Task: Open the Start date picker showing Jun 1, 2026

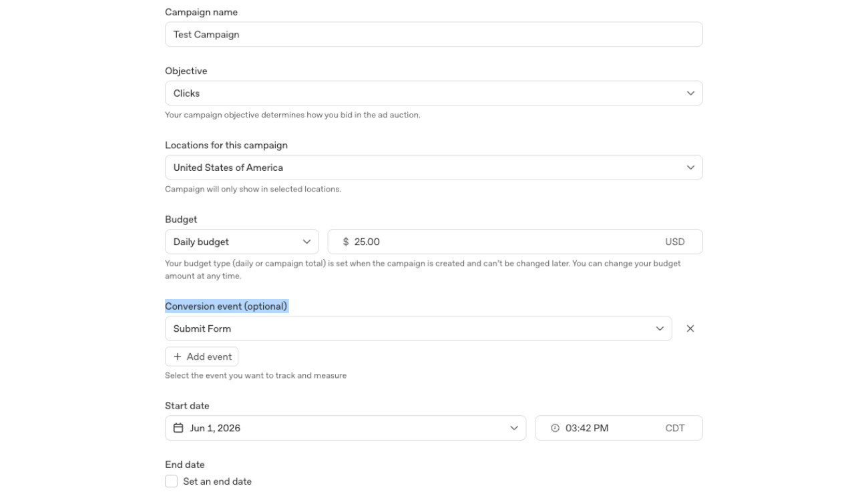Action: tap(345, 428)
